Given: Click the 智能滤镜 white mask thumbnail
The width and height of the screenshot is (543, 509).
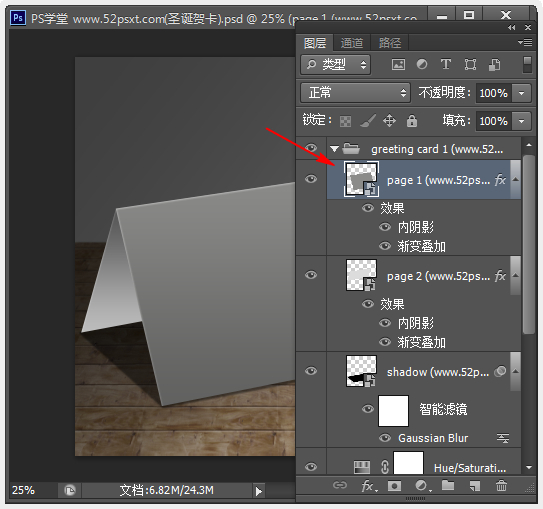Looking at the screenshot, I should click(393, 411).
